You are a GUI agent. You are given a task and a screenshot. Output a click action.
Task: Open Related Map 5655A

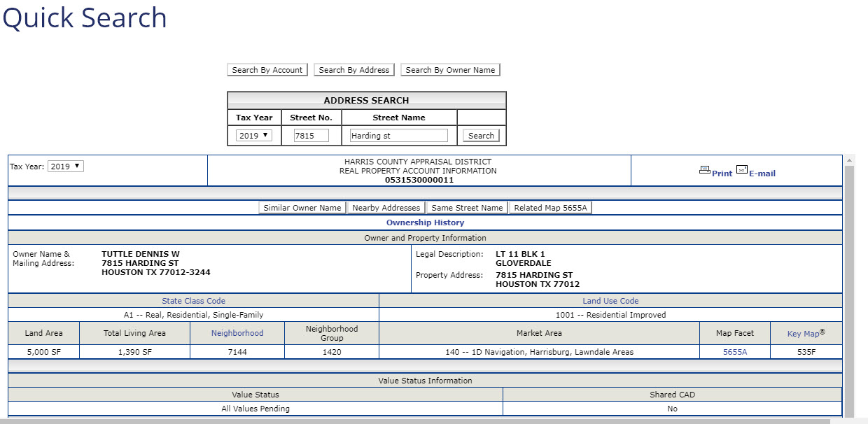tap(550, 208)
